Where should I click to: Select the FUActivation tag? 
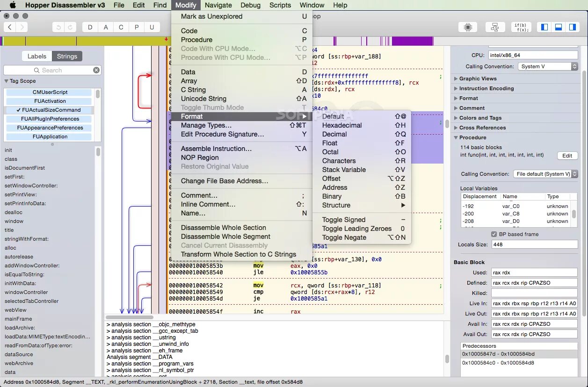[x=50, y=101]
